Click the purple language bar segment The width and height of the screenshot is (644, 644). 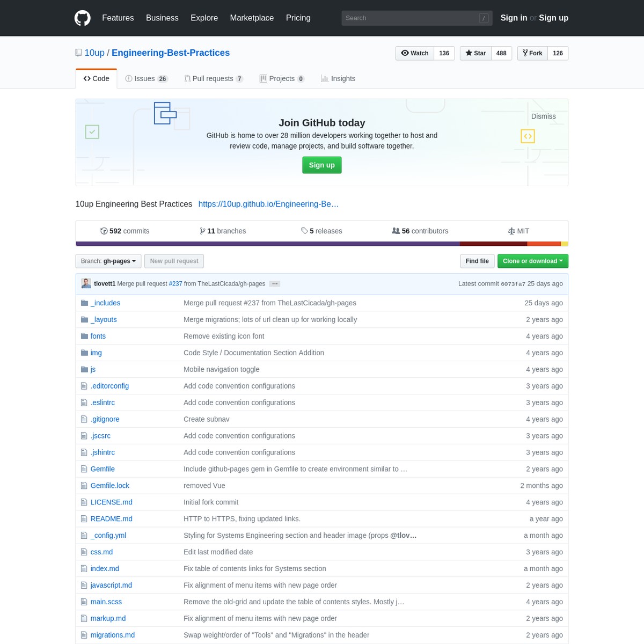pos(268,244)
